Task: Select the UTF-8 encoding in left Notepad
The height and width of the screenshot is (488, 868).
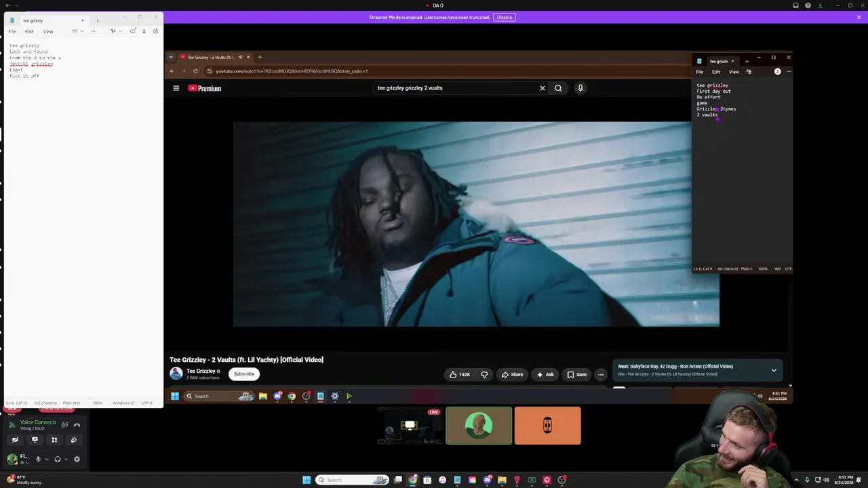Action: 146,403
